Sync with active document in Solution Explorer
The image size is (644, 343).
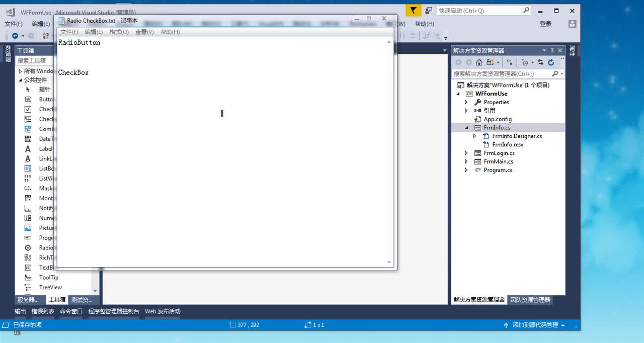pyautogui.click(x=540, y=62)
